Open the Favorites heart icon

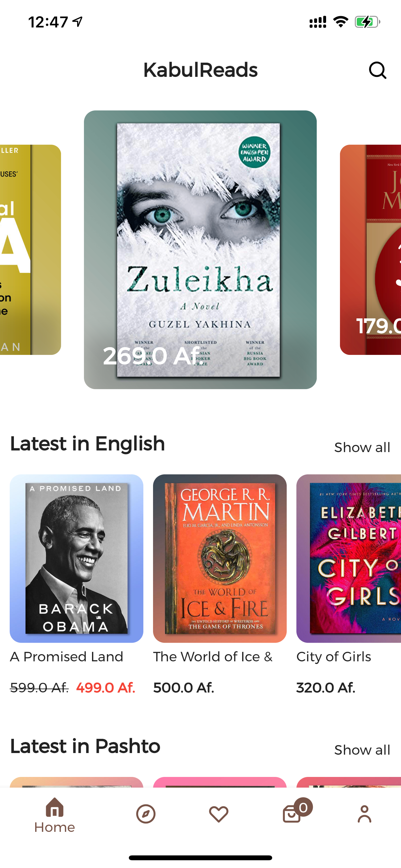tap(219, 814)
